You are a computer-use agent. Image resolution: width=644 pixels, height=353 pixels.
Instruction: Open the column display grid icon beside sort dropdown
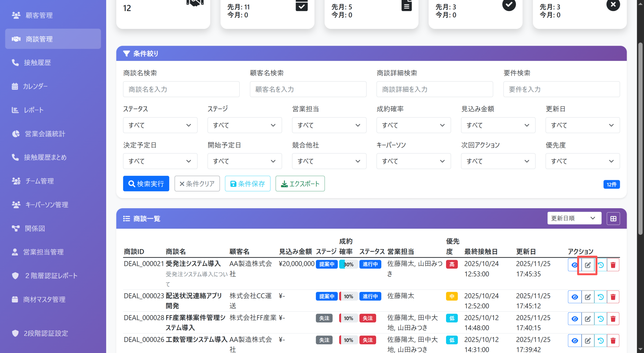click(613, 218)
